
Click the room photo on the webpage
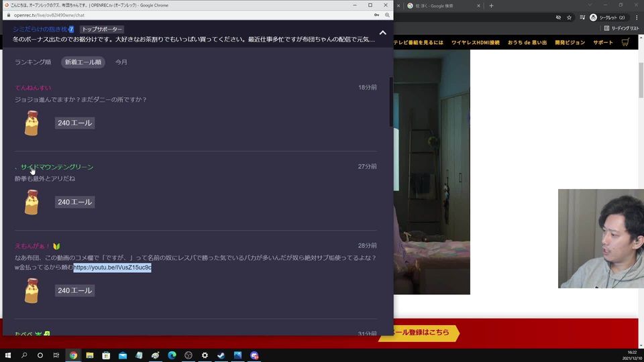[431, 172]
